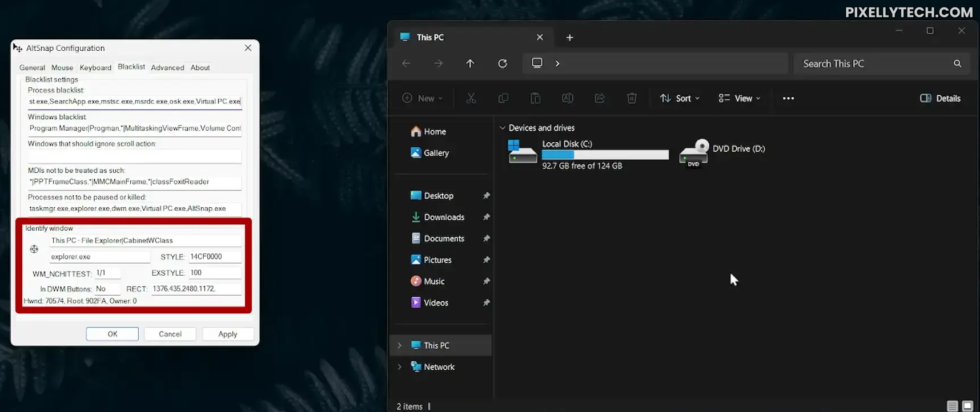Viewport: 980px width, 412px height.
Task: Expand the address bar path chevron
Action: [557, 63]
